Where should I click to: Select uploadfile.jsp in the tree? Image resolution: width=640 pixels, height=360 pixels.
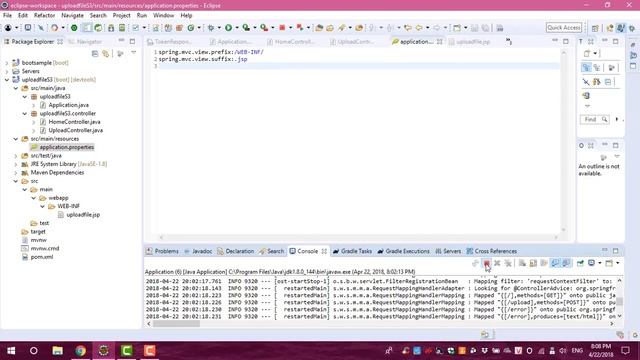(x=83, y=215)
